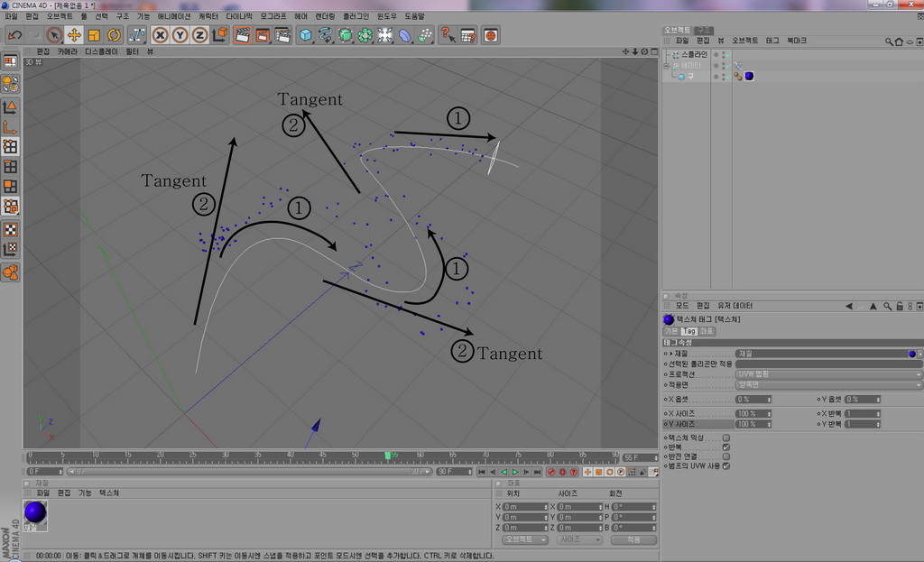Click the up arrow in attributes panel

coord(873,307)
